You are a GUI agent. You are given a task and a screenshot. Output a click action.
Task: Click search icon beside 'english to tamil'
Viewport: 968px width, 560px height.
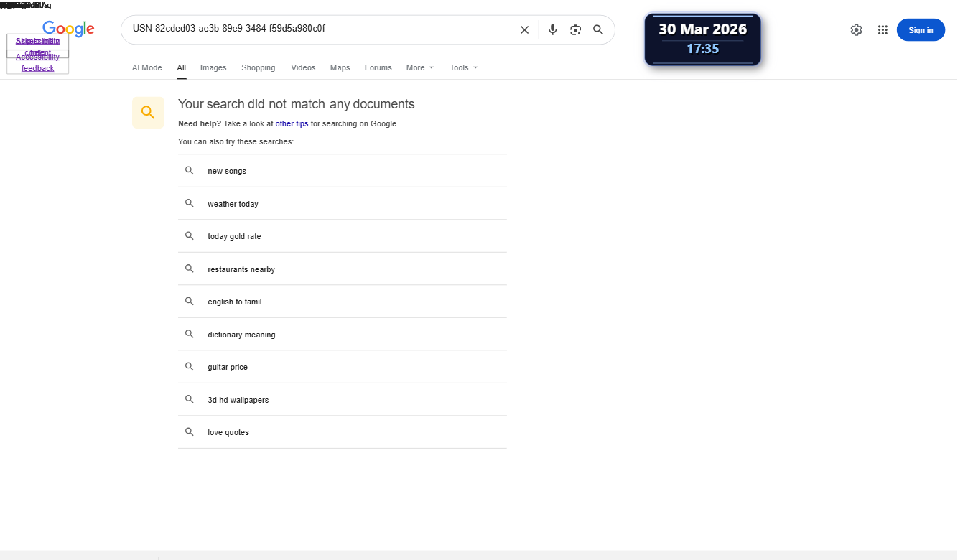pos(190,302)
